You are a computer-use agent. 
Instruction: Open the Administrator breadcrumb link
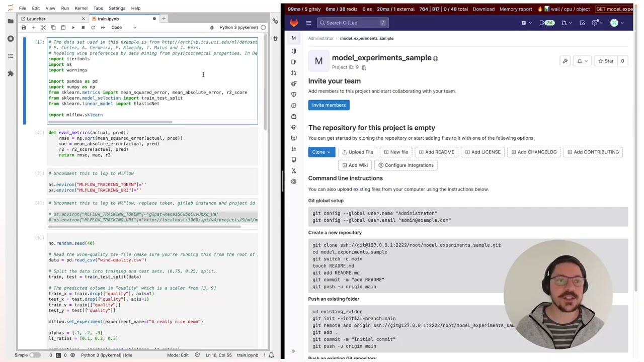tap(321, 38)
